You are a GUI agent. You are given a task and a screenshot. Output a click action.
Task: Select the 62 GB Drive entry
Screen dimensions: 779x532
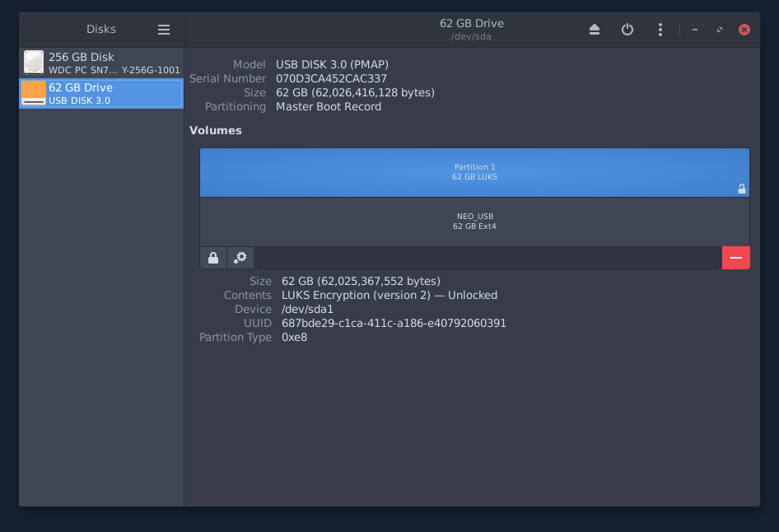[101, 93]
